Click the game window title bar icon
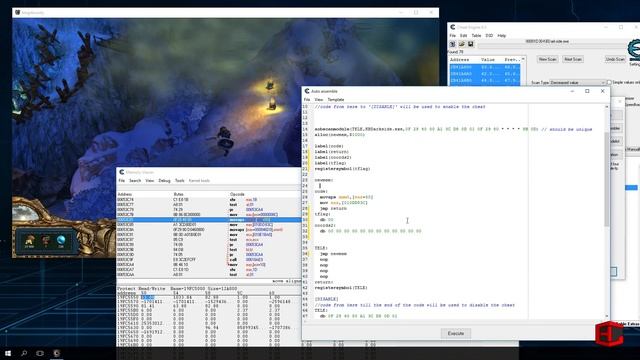This screenshot has width=640, height=360. (x=18, y=13)
